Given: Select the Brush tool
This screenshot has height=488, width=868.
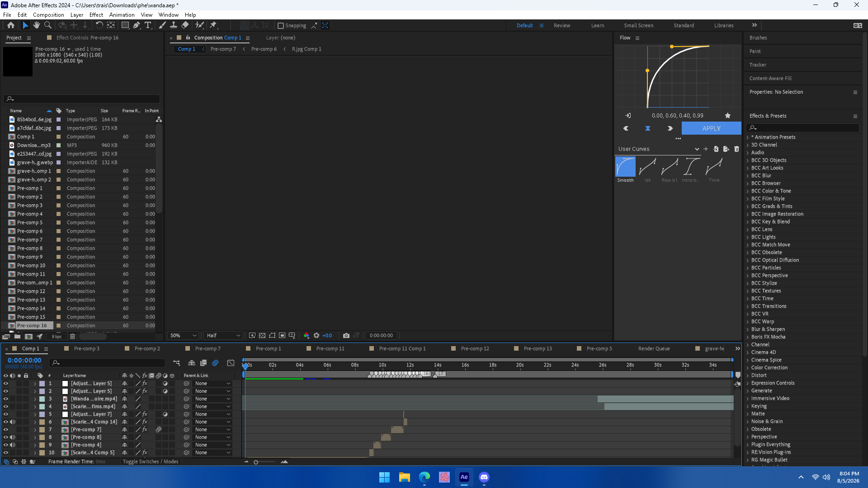Looking at the screenshot, I should (x=162, y=25).
